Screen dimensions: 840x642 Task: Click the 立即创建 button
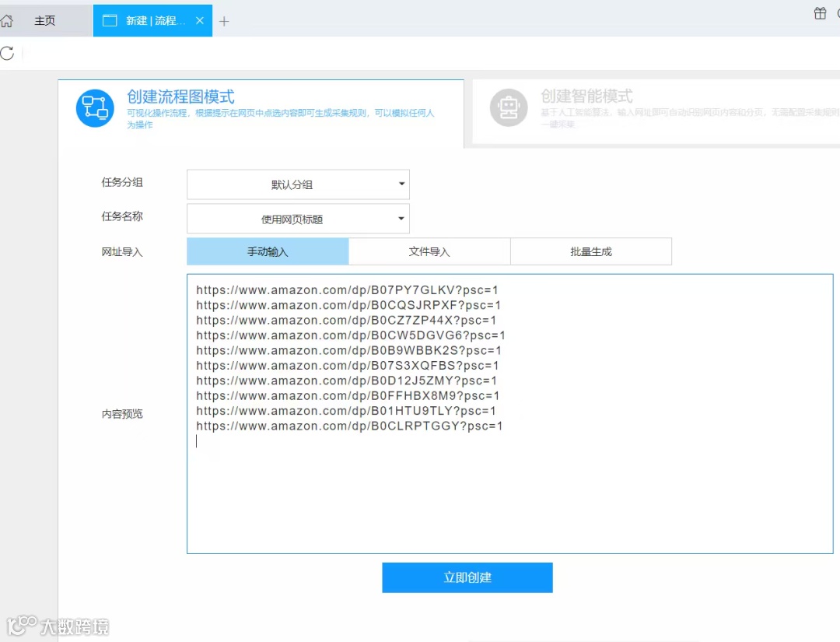(467, 577)
